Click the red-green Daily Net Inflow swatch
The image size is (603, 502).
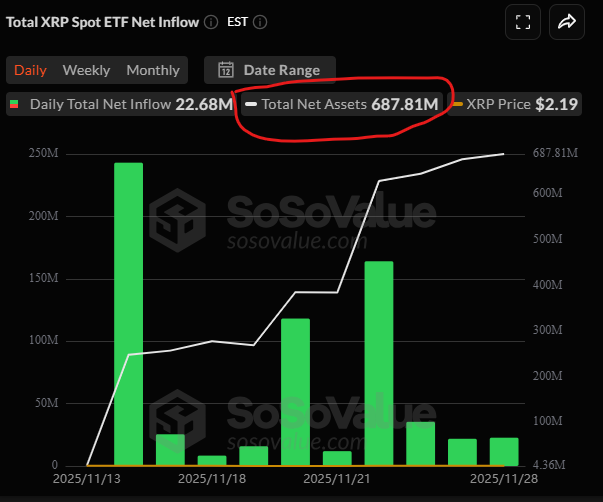[14, 104]
